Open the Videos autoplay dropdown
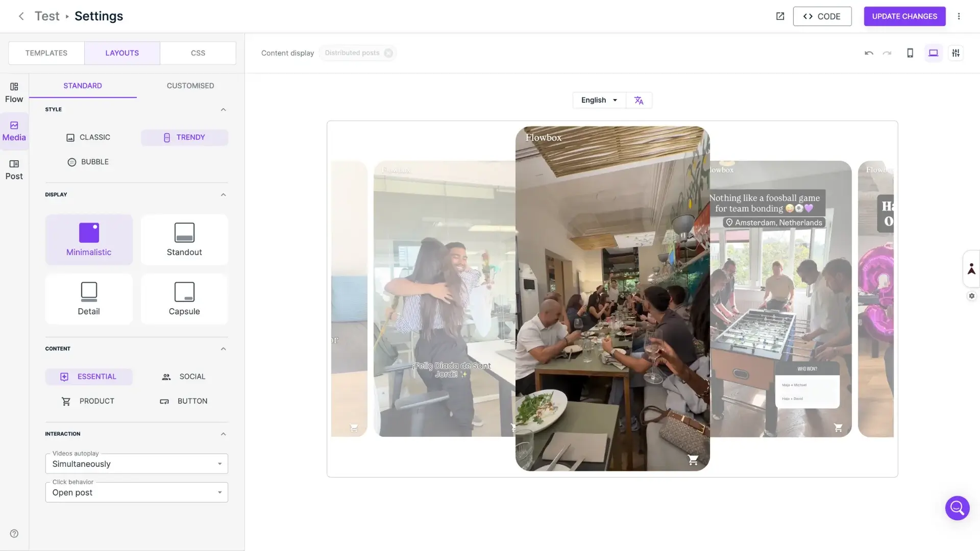Screen dimensions: 980x551 [136, 464]
